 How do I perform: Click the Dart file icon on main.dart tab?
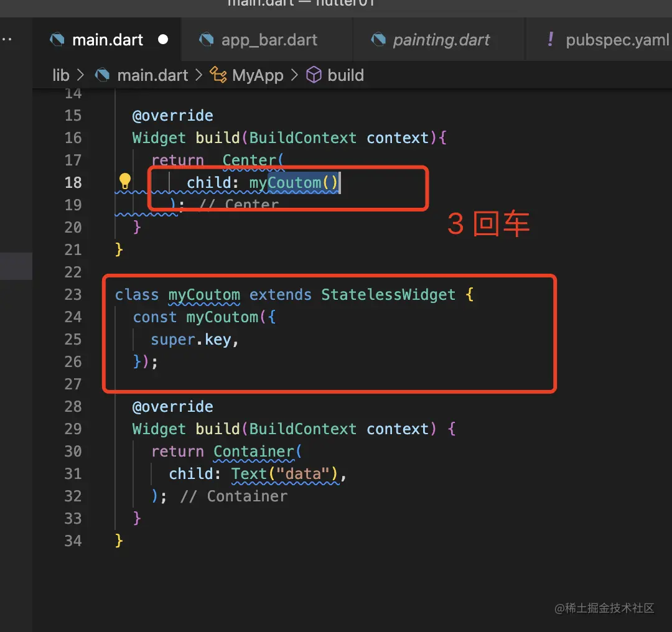click(57, 40)
